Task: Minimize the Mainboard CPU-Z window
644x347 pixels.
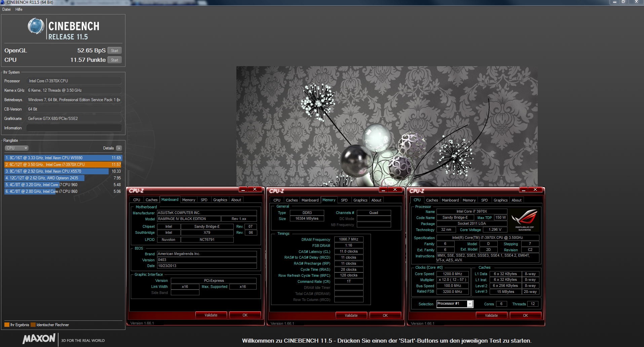Action: (x=243, y=189)
